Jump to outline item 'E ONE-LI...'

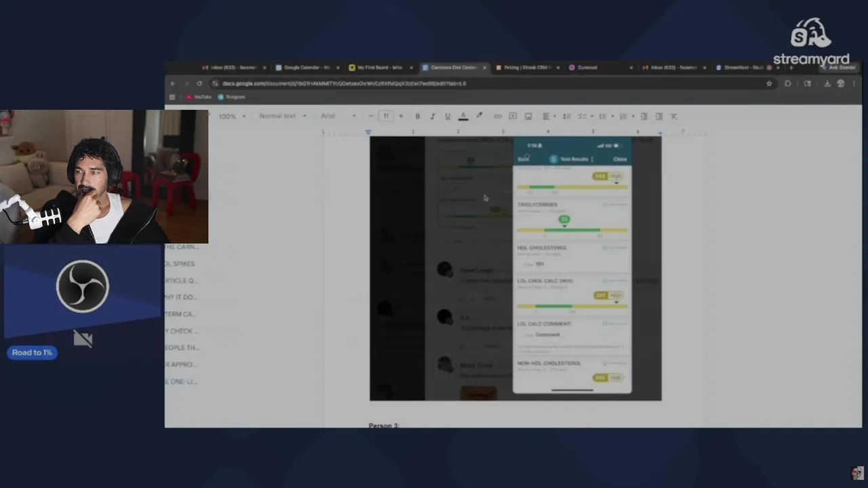tap(181, 382)
